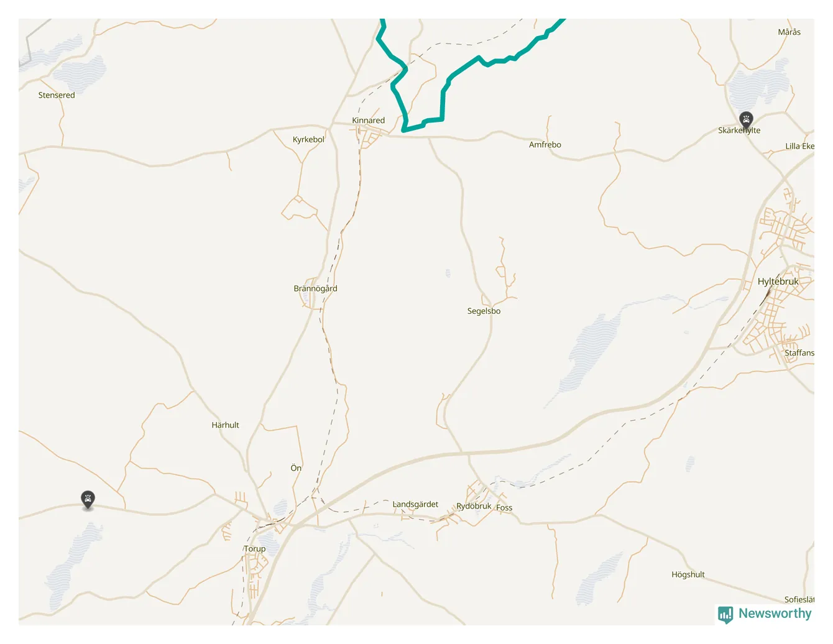Click the car marker at Skärkehylte
This screenshot has width=833, height=644.
746,120
